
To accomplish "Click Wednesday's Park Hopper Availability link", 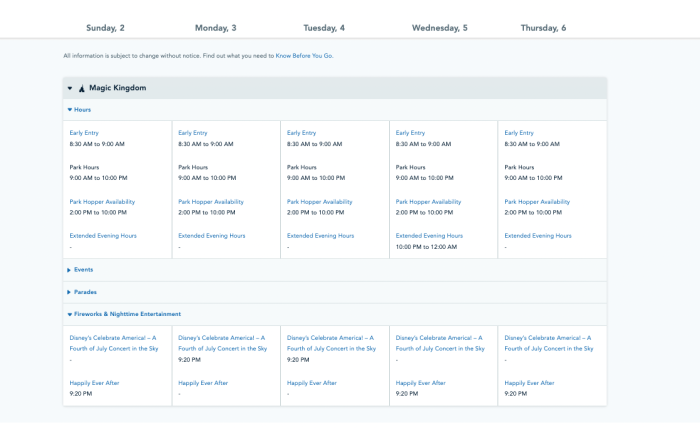I will [x=429, y=202].
